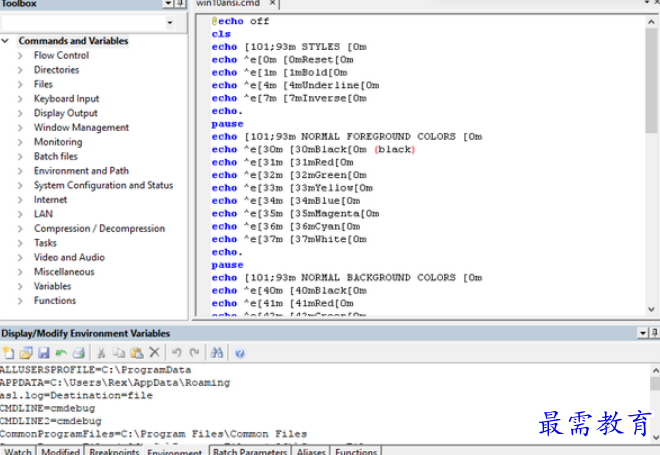Select Variables in the Toolbox tree

53,286
